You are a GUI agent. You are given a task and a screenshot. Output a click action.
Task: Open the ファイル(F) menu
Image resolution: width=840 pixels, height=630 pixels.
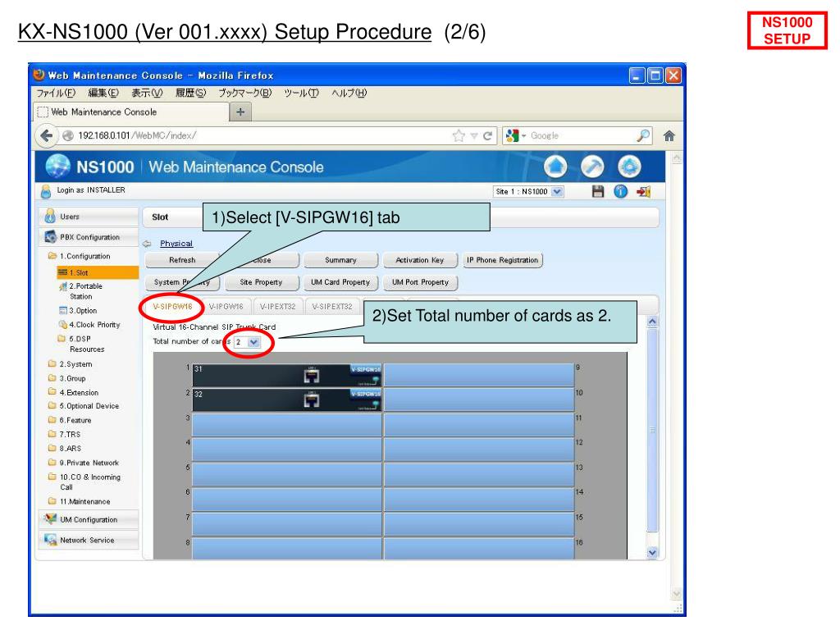pos(56,94)
